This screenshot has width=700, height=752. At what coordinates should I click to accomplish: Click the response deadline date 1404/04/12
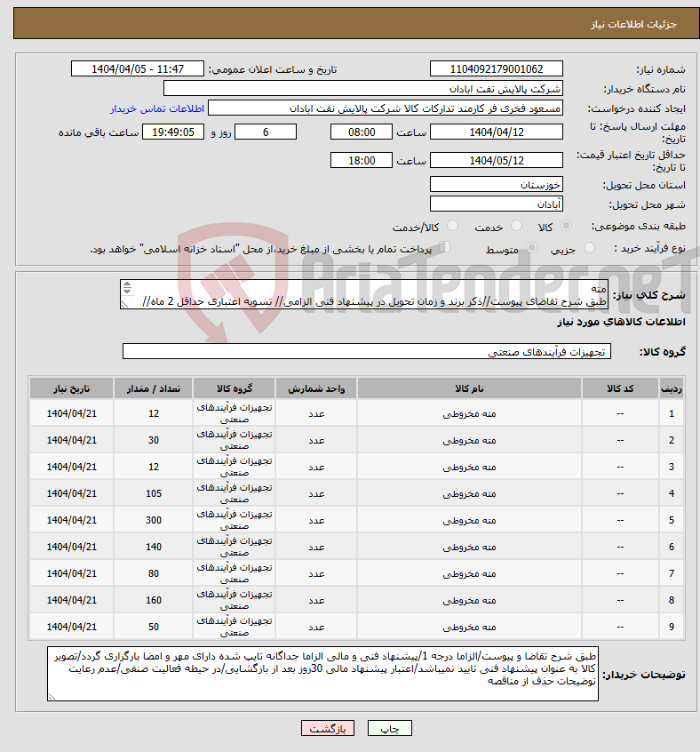click(x=497, y=132)
